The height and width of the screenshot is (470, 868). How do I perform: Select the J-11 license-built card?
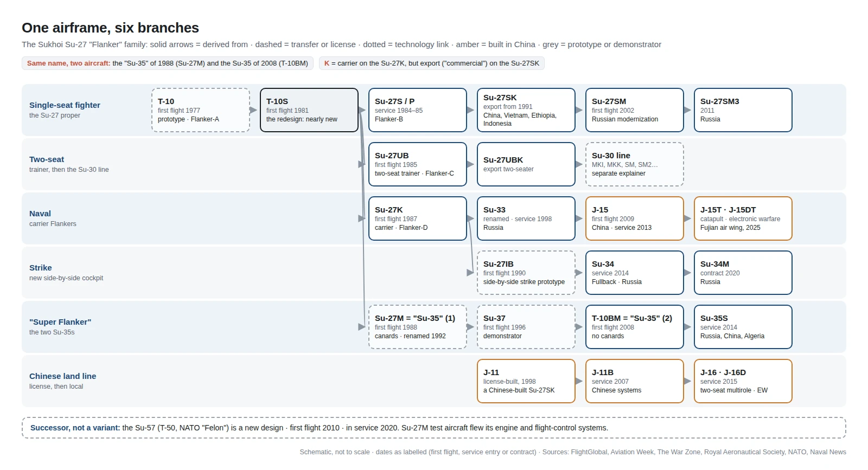526,381
